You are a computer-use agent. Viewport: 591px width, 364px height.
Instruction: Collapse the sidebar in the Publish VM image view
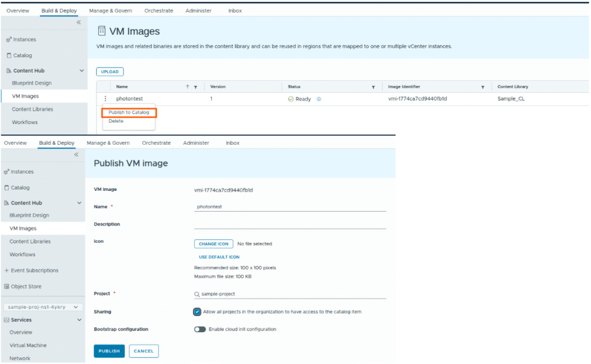tap(76, 155)
